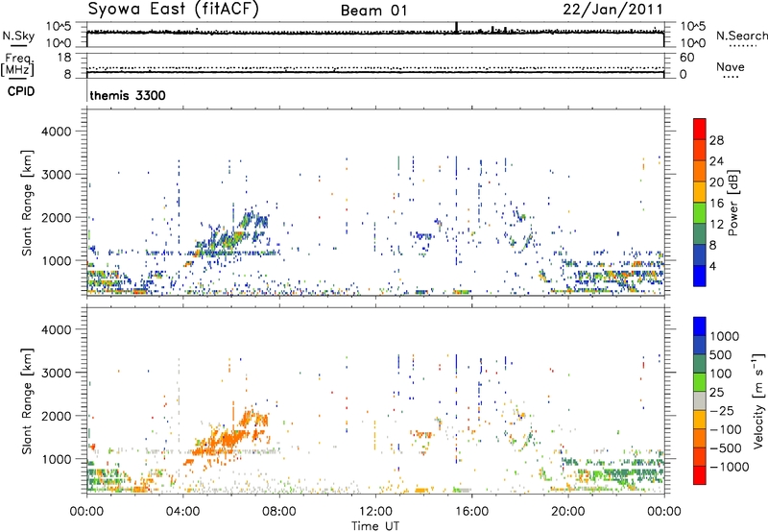Click the red bottom of the velocity colorbar
The height and width of the screenshot is (532, 768).
tap(700, 475)
